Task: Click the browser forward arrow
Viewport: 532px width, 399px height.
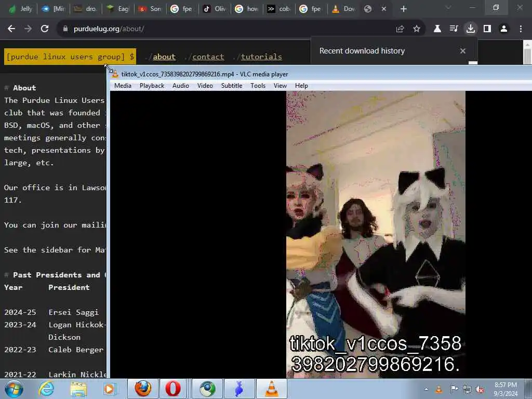Action: coord(28,29)
